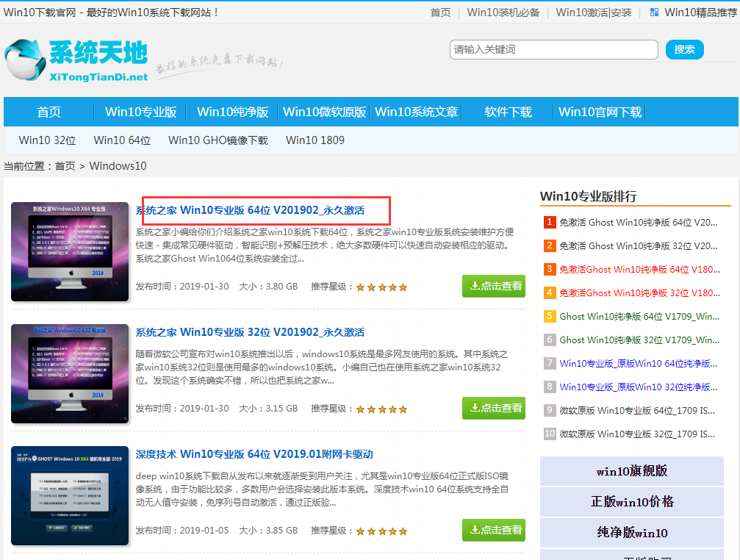
Task: Click Win10精品推荐 top link
Action: coord(701,12)
